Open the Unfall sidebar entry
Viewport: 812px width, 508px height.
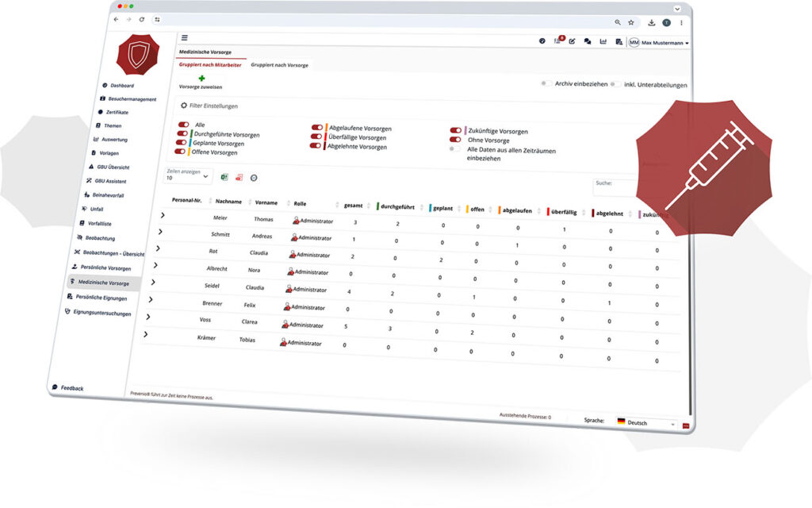coord(93,209)
